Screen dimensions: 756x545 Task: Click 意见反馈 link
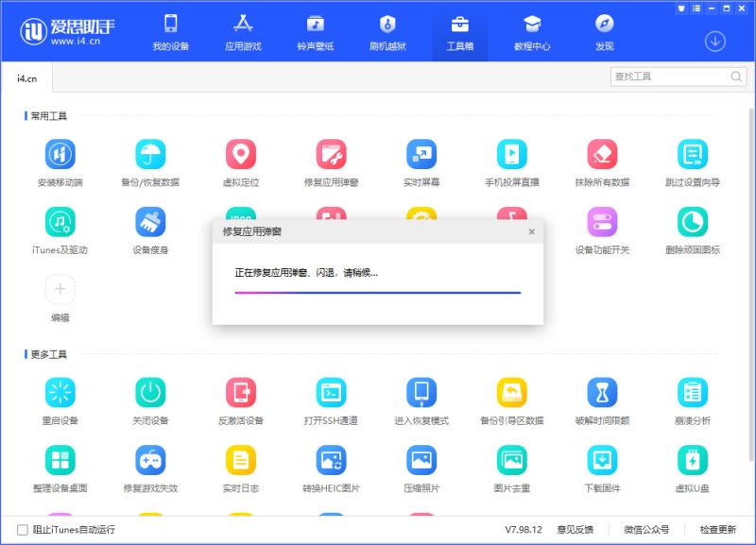pos(576,530)
